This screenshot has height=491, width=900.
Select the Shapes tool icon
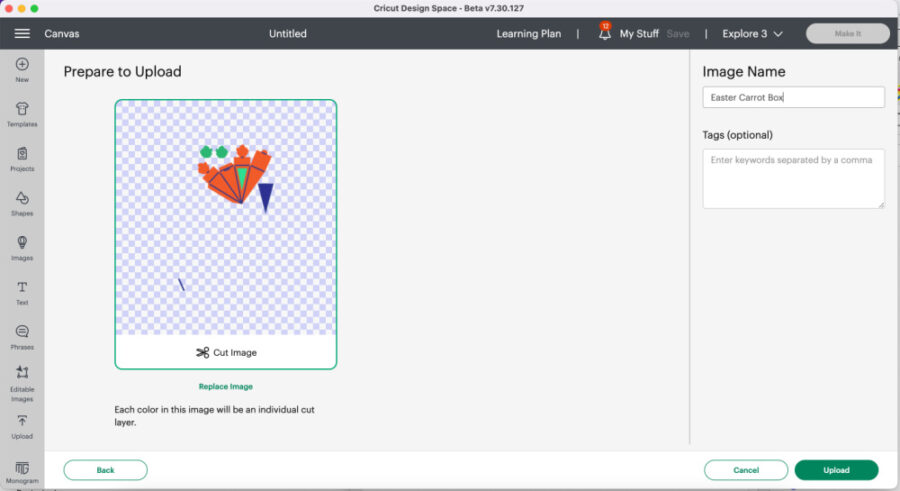22,199
